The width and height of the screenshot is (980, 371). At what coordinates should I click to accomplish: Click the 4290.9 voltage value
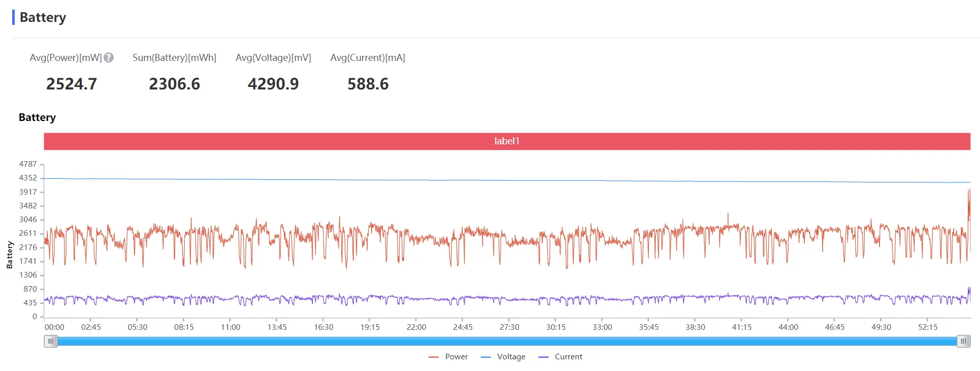[x=273, y=84]
